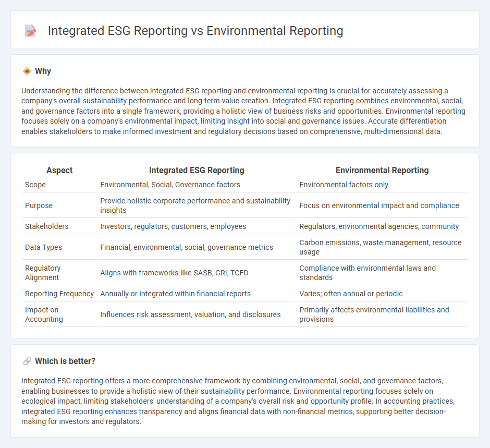Click cell Provide holistic corporate performance and sustainability insights
Image resolution: width=490 pixels, height=448 pixels.
click(x=197, y=205)
